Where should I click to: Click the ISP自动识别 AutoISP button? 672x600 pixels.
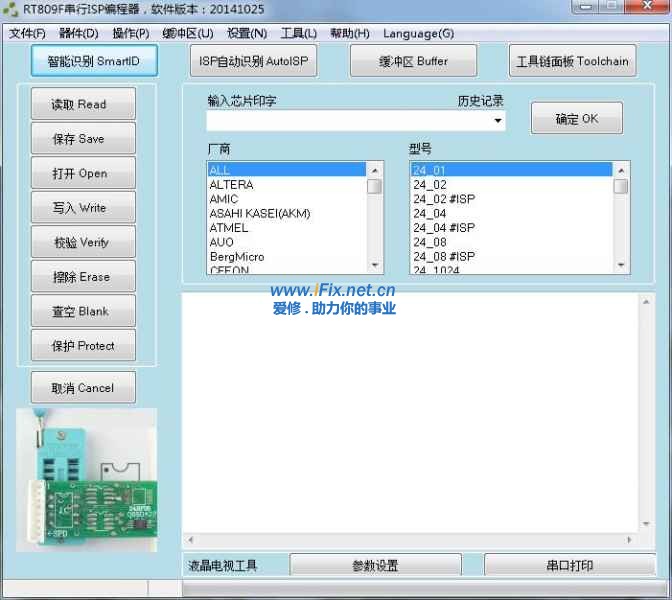coord(253,61)
